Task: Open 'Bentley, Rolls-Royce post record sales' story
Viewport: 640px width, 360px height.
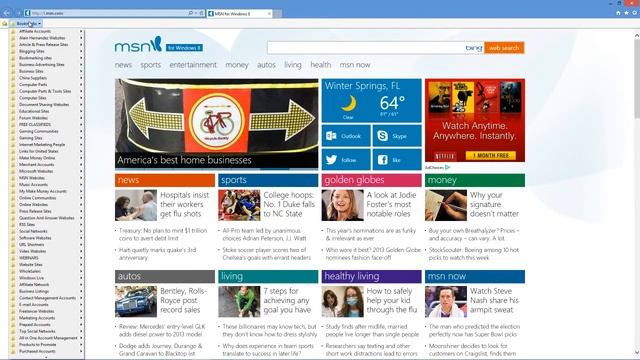Action: [x=184, y=300]
